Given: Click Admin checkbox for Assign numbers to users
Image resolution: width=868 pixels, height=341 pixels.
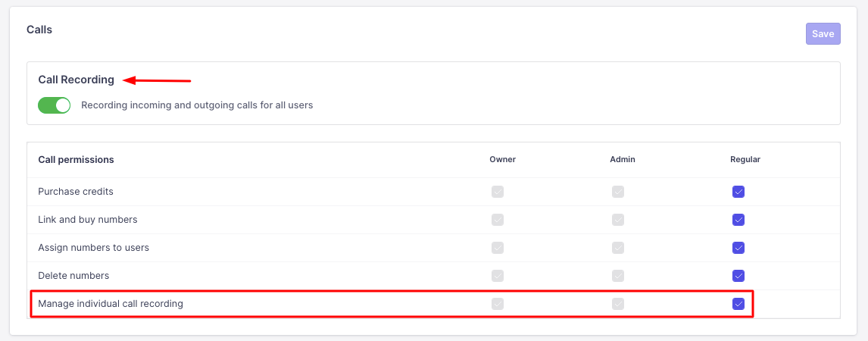Looking at the screenshot, I should [x=618, y=248].
